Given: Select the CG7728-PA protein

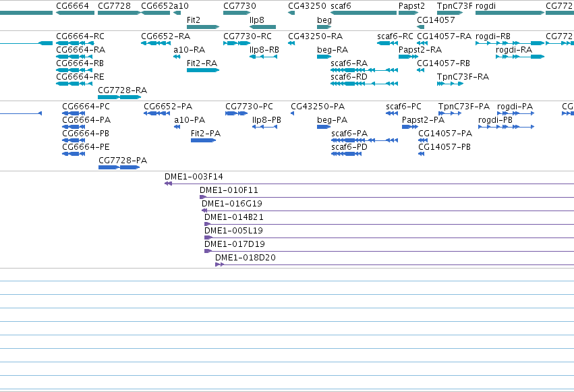Looking at the screenshot, I should coord(119,167).
